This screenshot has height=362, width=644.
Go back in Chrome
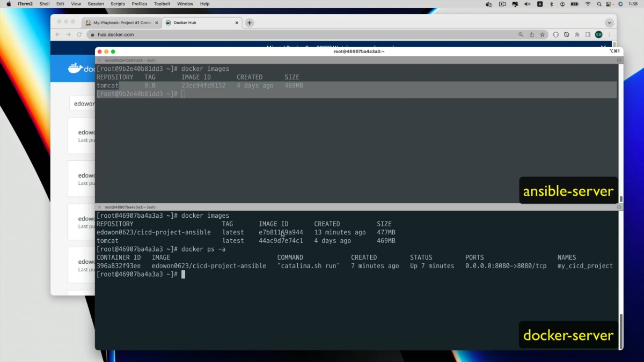pyautogui.click(x=58, y=34)
